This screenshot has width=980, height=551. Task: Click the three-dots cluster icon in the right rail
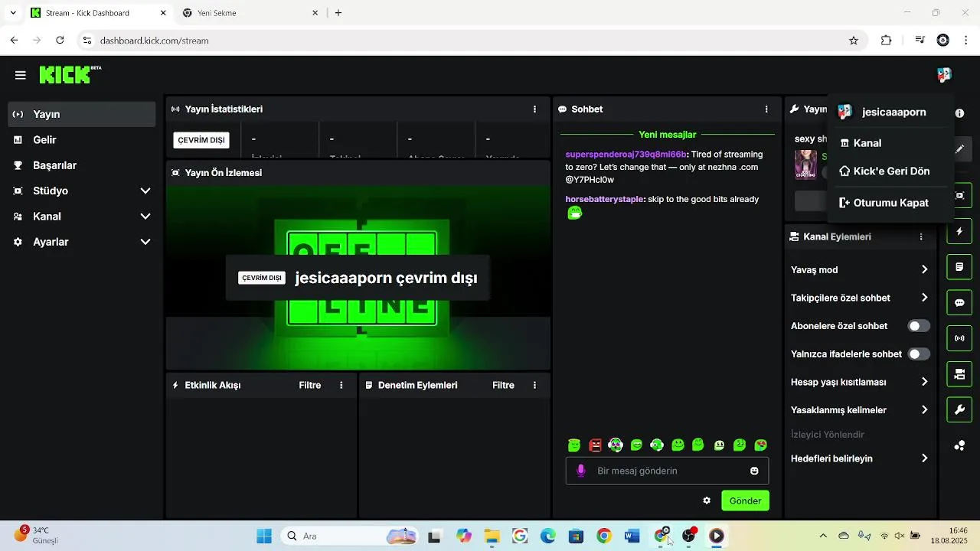(x=960, y=445)
